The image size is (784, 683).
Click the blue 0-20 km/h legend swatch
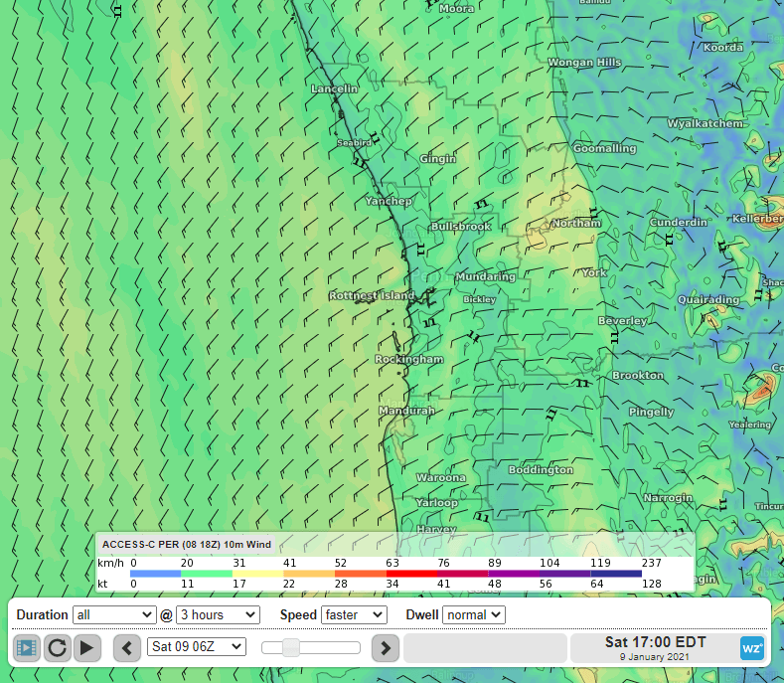pyautogui.click(x=158, y=574)
